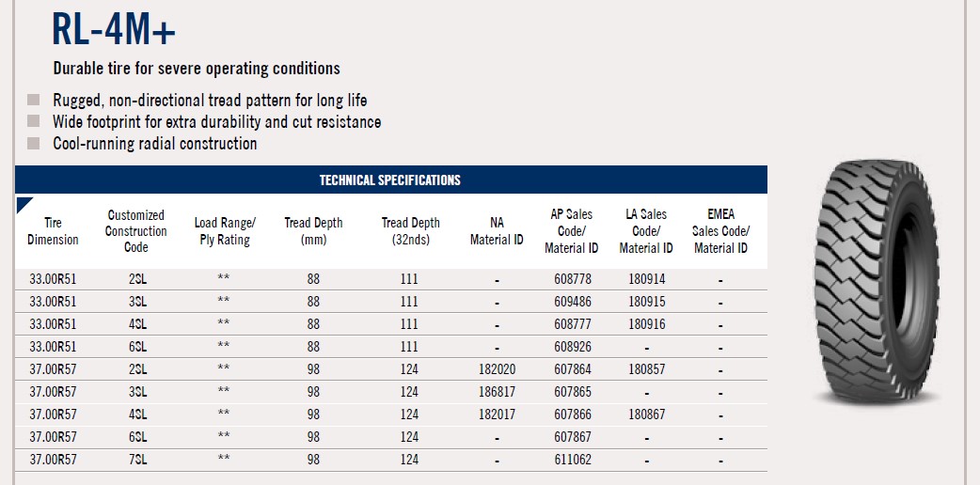Select LA sales code 180914

[646, 279]
